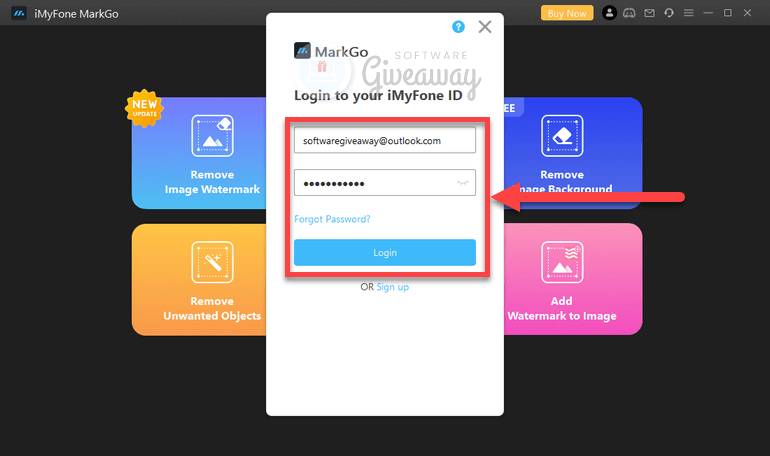This screenshot has height=456, width=770.
Task: Click the email address input field
Action: [384, 141]
